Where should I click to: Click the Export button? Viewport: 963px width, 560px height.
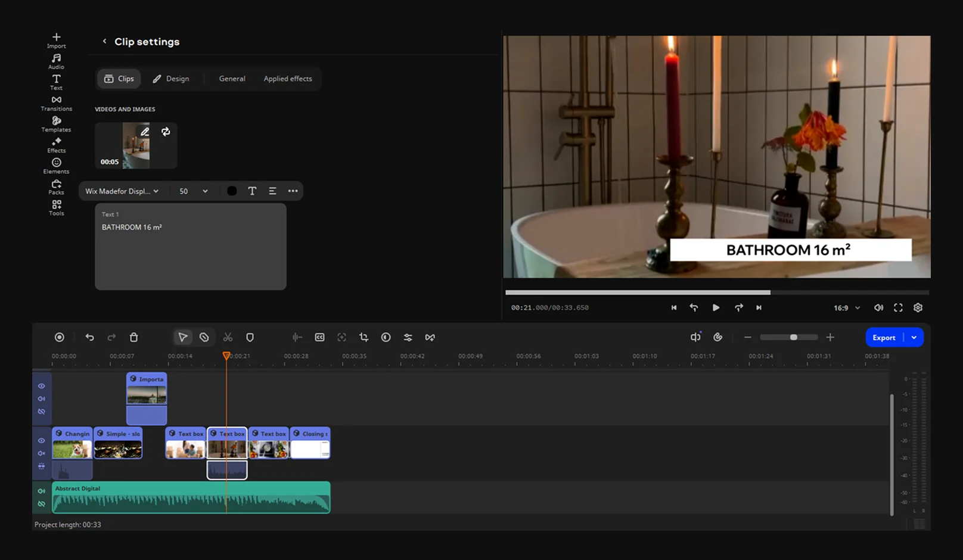(x=884, y=338)
